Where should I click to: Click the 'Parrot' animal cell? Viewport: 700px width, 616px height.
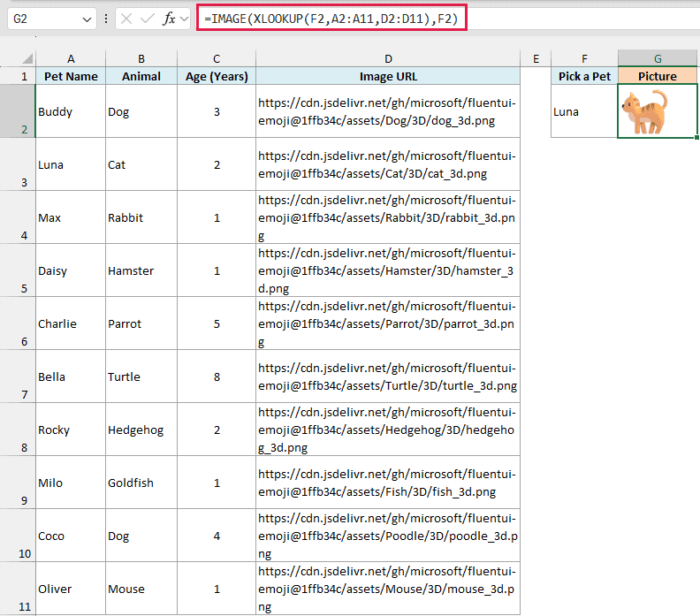click(x=141, y=323)
